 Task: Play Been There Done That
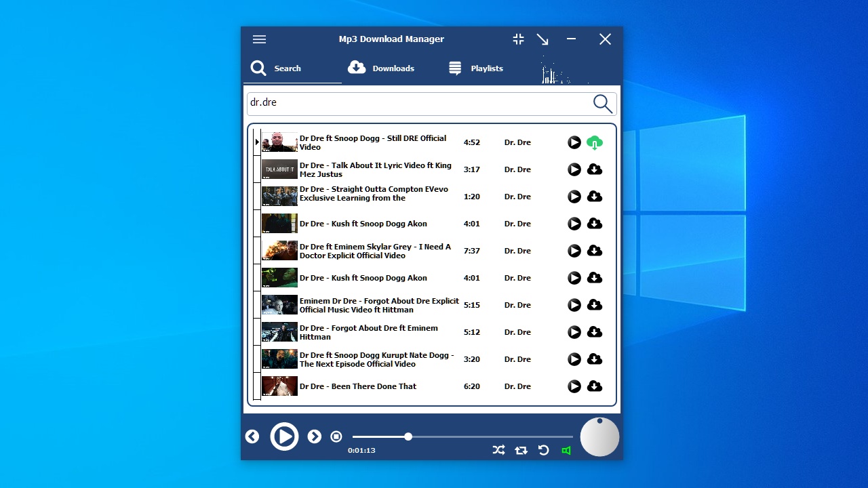[574, 386]
